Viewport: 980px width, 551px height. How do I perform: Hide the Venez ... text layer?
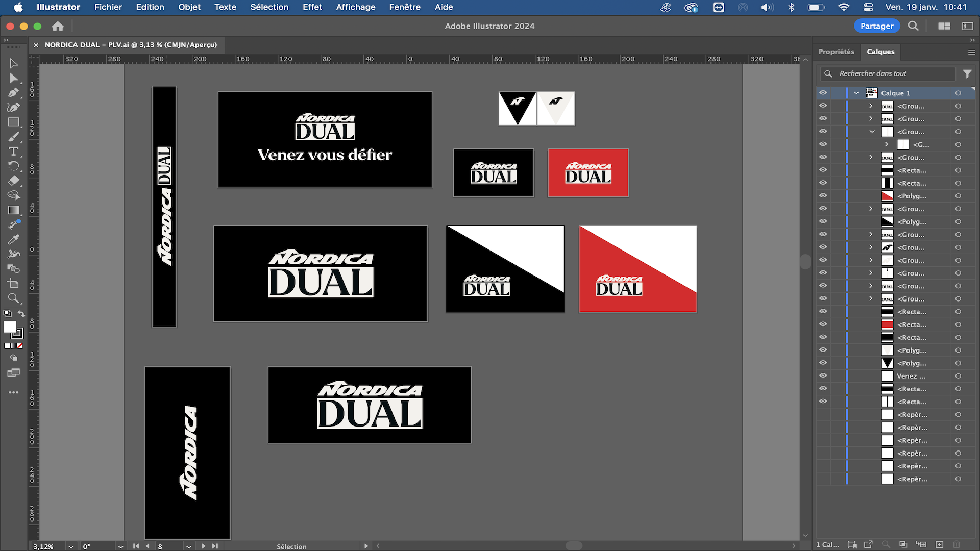pos(823,375)
